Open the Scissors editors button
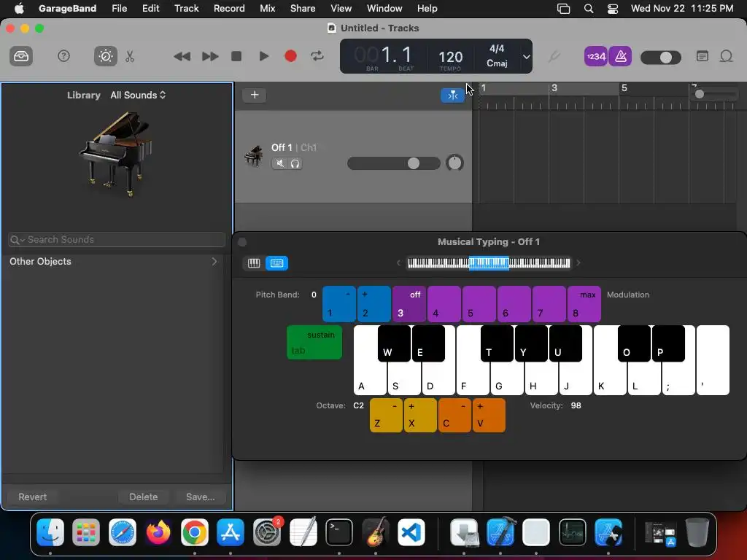Viewport: 747px width, 560px height. click(x=130, y=56)
